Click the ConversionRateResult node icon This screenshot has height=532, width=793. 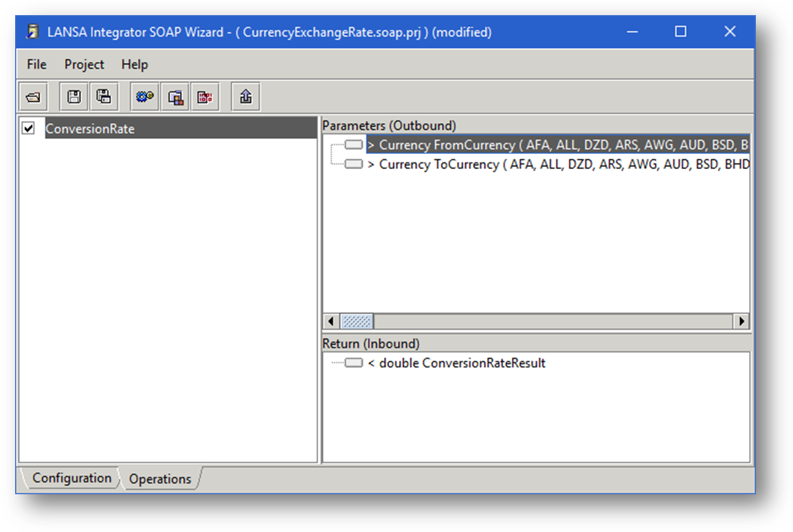[353, 363]
